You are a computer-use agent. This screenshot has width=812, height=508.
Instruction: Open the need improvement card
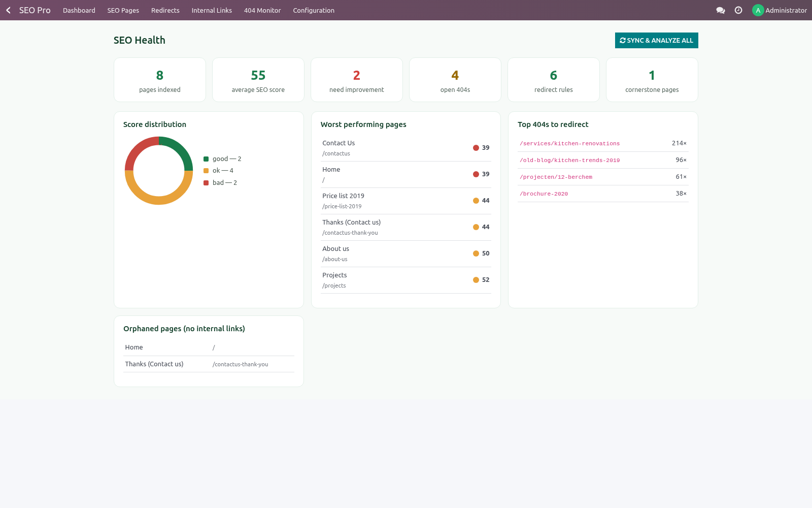click(x=357, y=80)
